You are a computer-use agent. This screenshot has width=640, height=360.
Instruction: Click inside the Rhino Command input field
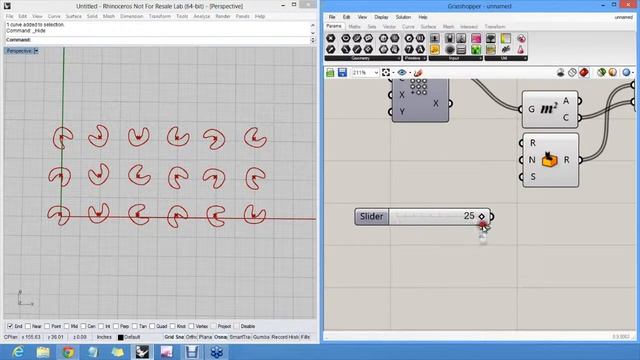point(171,40)
